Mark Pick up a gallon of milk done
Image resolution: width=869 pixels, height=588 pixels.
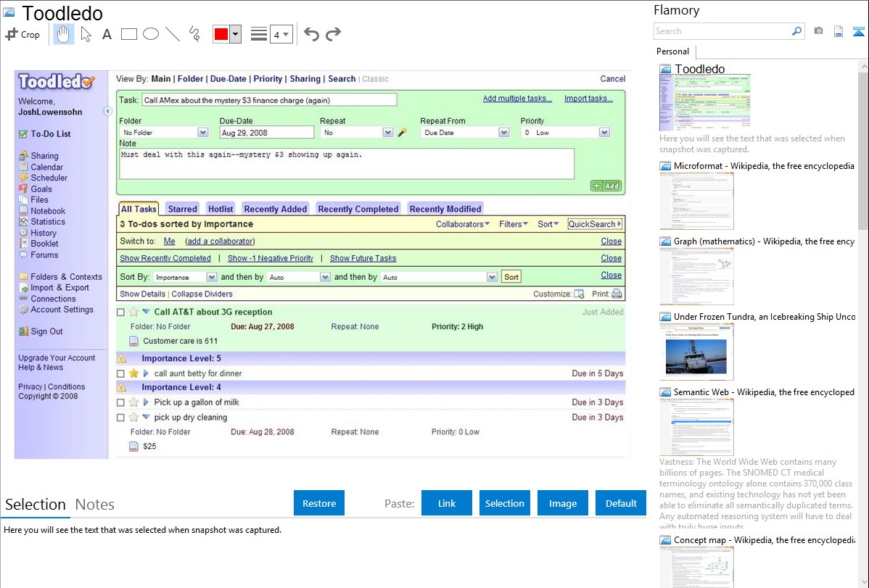121,402
